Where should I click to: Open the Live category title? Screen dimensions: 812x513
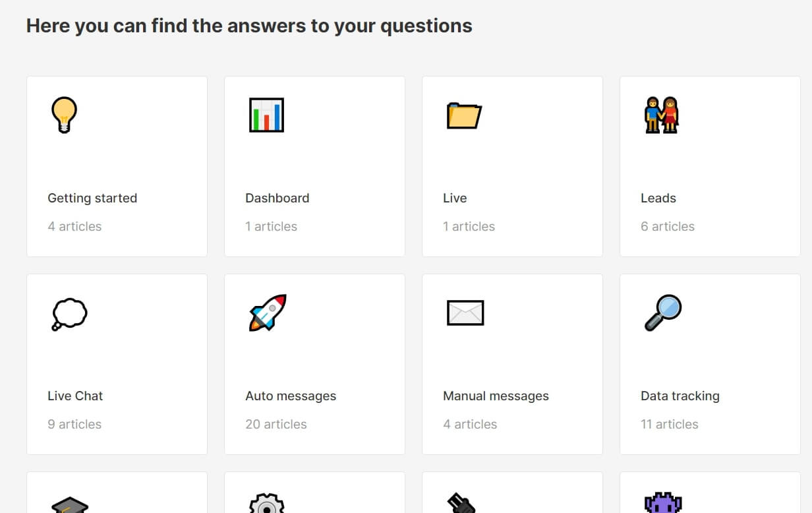[455, 198]
